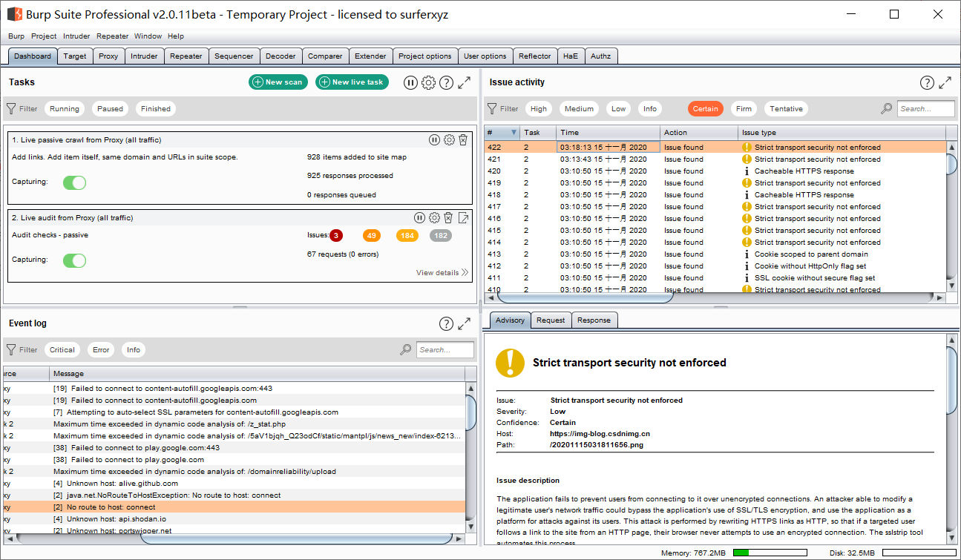Select event 'Unknown host: api.shodan.io'
This screenshot has width=961, height=560.
click(x=234, y=519)
